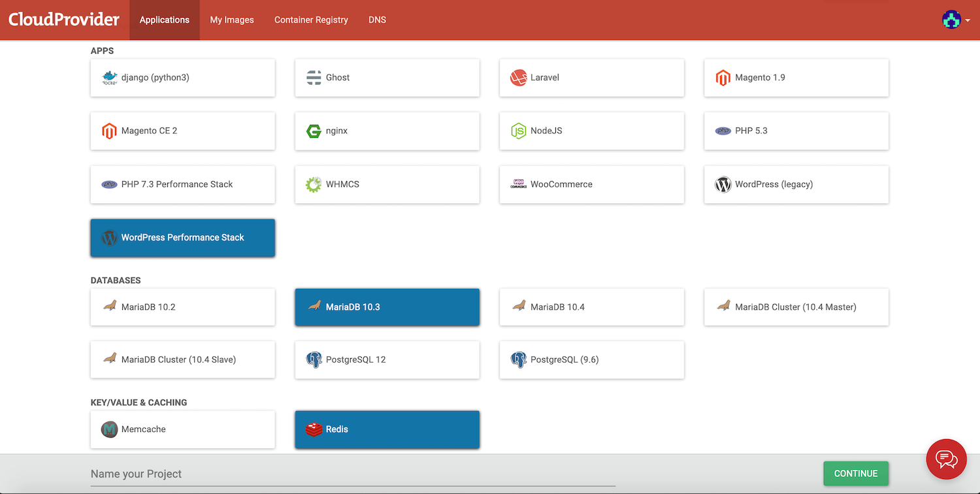Click the Ghost app icon

(314, 78)
